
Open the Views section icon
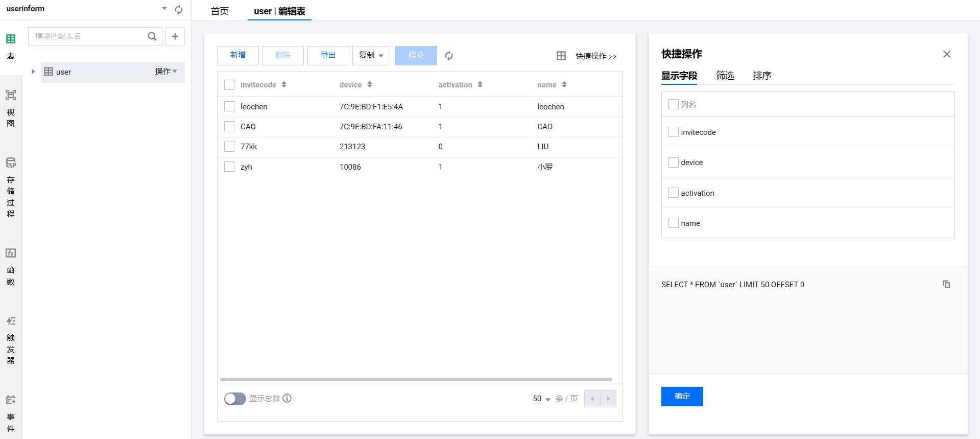pos(11,95)
